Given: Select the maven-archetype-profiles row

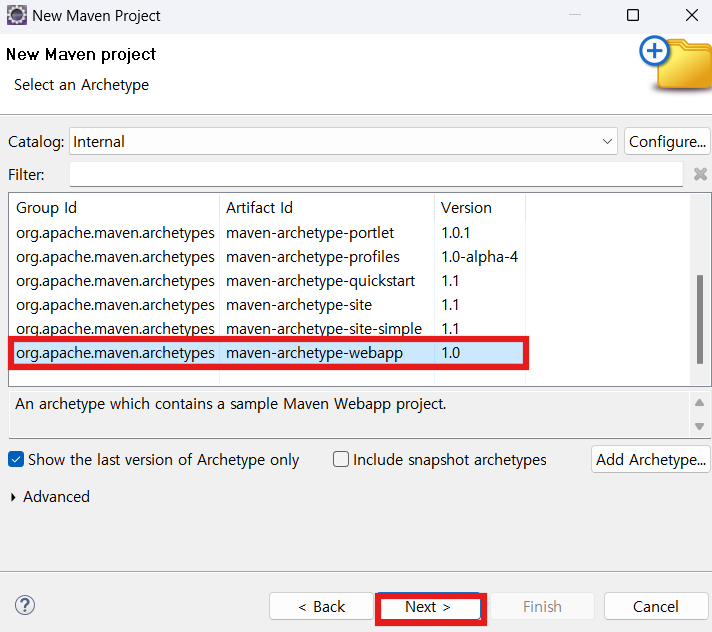Looking at the screenshot, I should tap(268, 257).
